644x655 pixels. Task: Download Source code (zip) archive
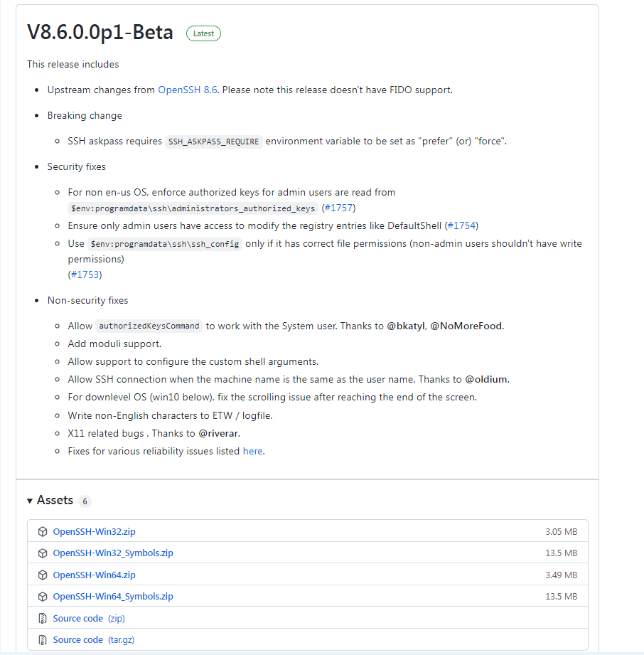tap(88, 619)
